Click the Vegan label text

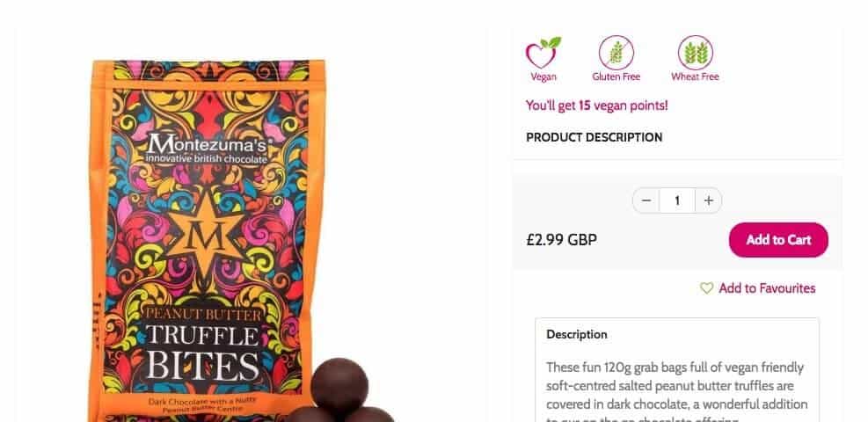[543, 76]
